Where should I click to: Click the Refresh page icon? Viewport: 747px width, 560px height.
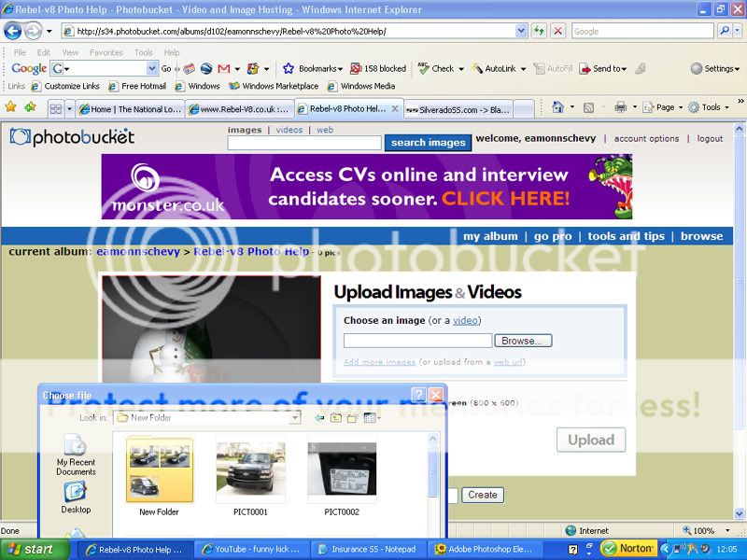[540, 31]
